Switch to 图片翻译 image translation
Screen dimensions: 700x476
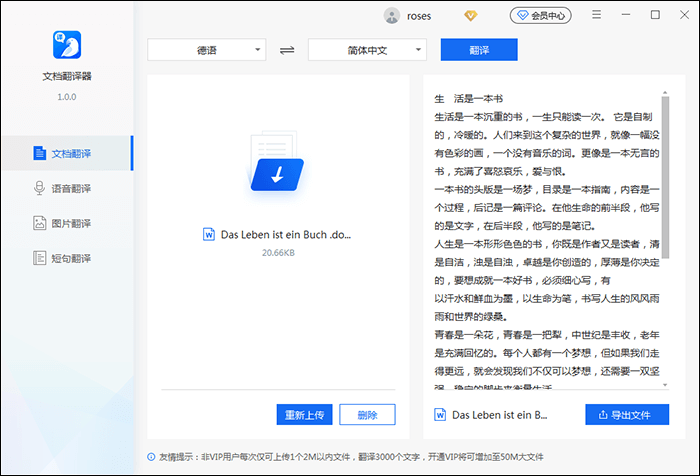point(67,223)
